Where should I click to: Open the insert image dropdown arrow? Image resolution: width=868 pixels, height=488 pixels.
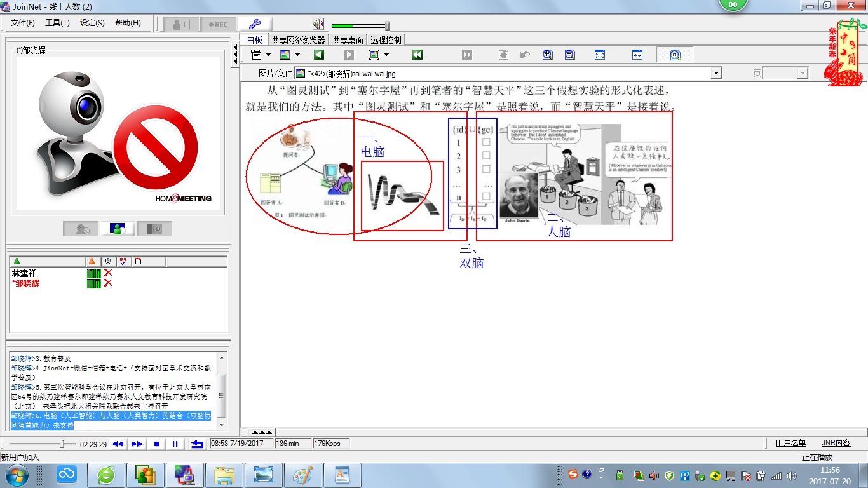pos(297,55)
